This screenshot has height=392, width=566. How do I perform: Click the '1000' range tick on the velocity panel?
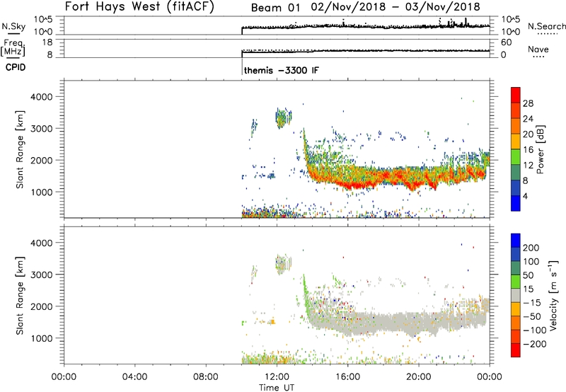(42, 338)
